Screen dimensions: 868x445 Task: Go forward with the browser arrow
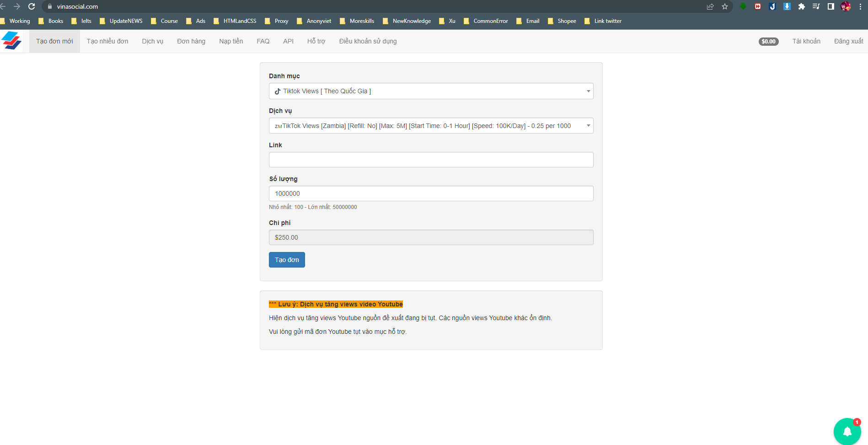coord(17,6)
